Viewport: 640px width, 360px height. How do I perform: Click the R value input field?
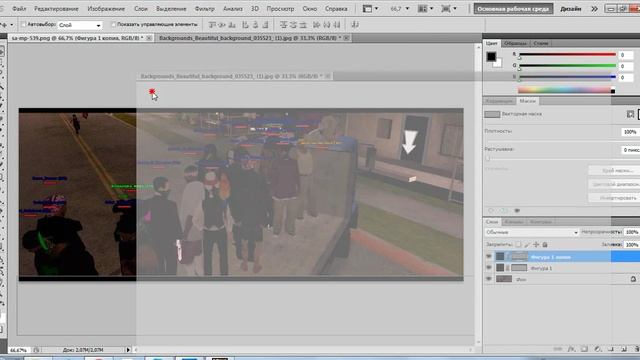[x=626, y=55]
